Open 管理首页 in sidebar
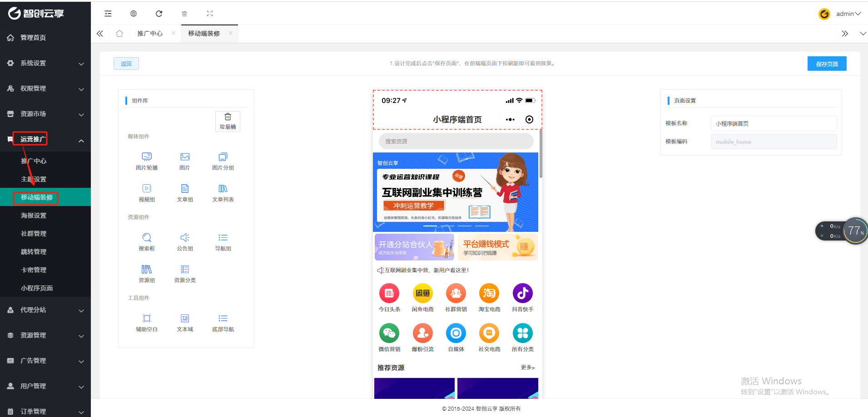The width and height of the screenshot is (868, 417). point(45,38)
